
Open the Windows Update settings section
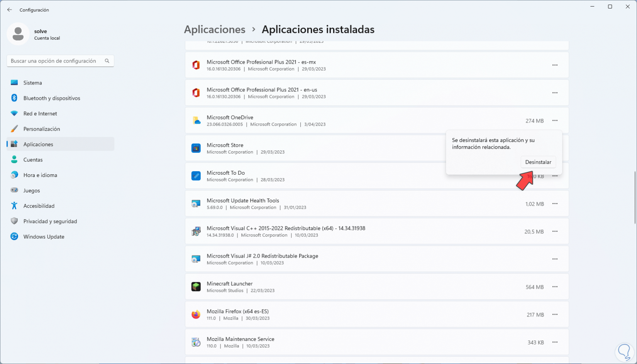click(44, 237)
